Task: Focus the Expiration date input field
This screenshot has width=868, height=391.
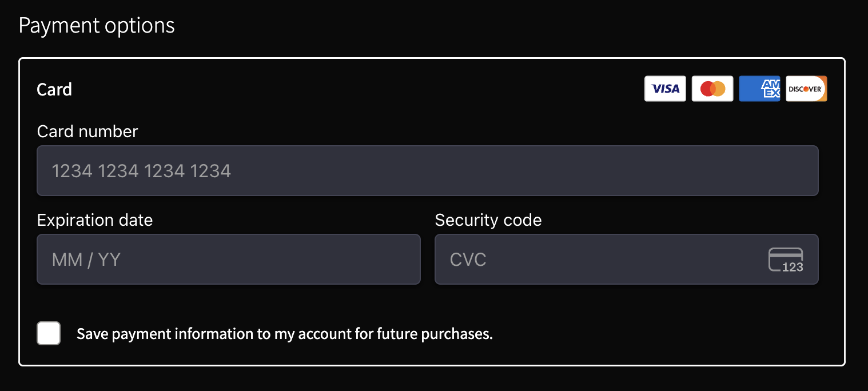Action: coord(229,259)
